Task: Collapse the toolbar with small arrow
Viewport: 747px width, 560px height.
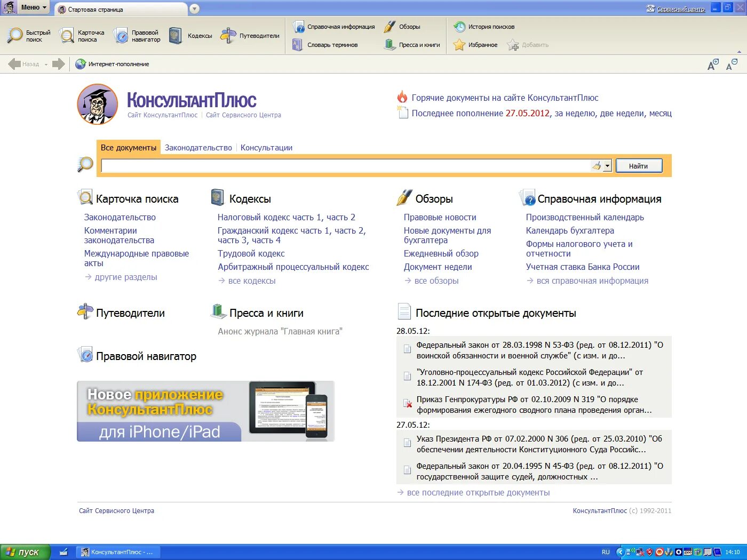Action: [x=739, y=52]
